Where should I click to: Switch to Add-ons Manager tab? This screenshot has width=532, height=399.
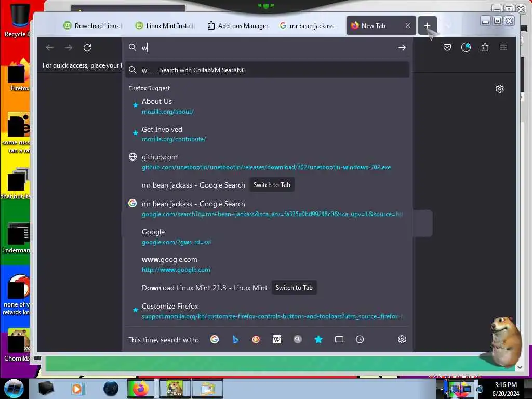tap(237, 26)
